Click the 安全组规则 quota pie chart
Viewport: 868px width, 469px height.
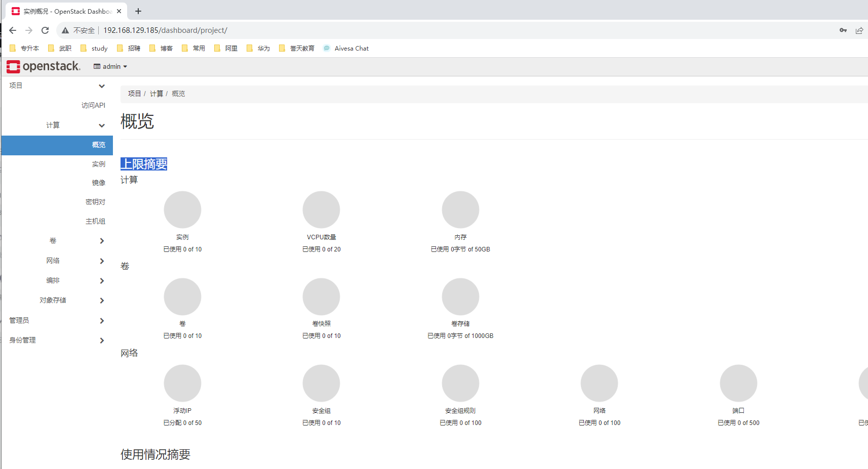click(x=460, y=383)
